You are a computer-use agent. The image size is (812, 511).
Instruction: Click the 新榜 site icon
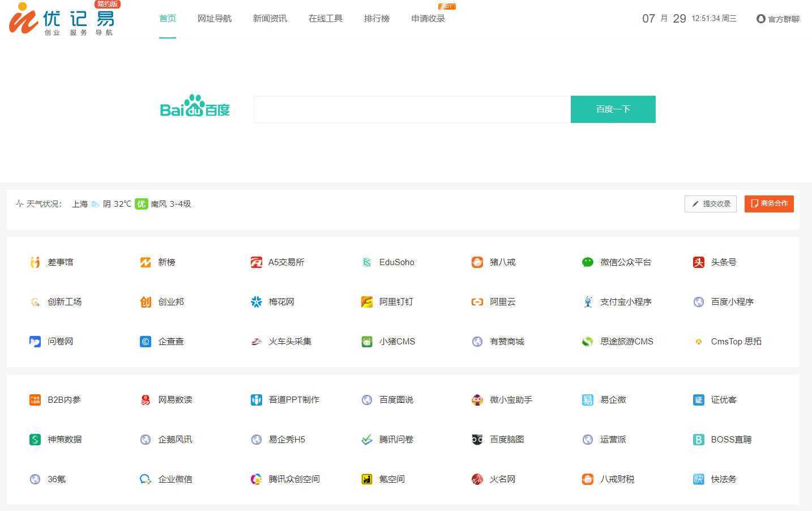[146, 262]
